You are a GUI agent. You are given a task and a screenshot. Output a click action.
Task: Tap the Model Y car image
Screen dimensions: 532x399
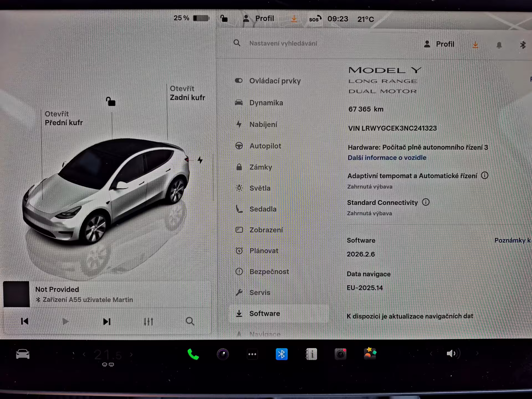point(106,191)
